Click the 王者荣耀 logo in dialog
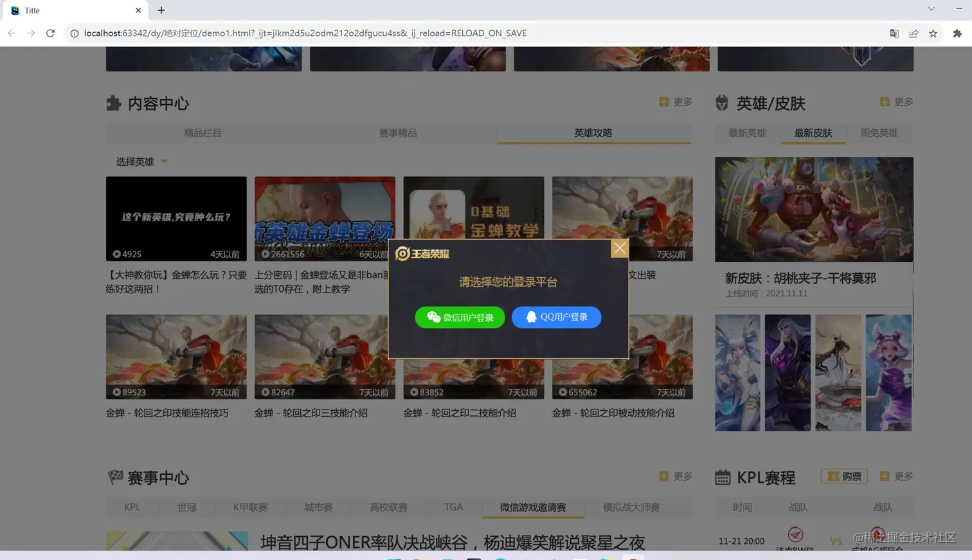The height and width of the screenshot is (560, 972). pos(422,253)
